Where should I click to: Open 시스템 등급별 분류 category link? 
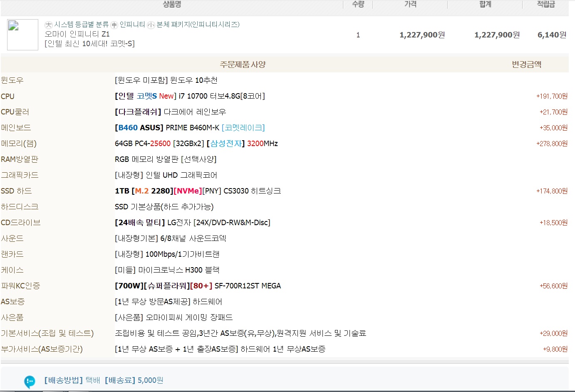click(81, 25)
